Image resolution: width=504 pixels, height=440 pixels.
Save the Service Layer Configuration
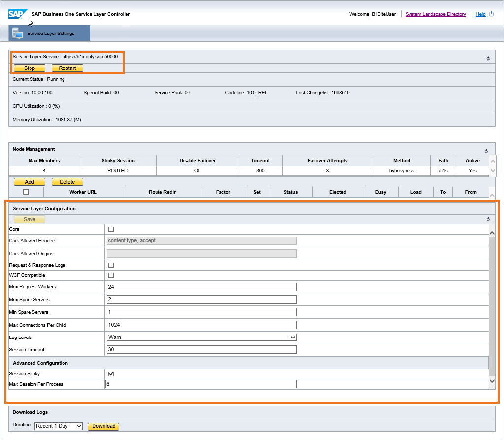(x=29, y=218)
